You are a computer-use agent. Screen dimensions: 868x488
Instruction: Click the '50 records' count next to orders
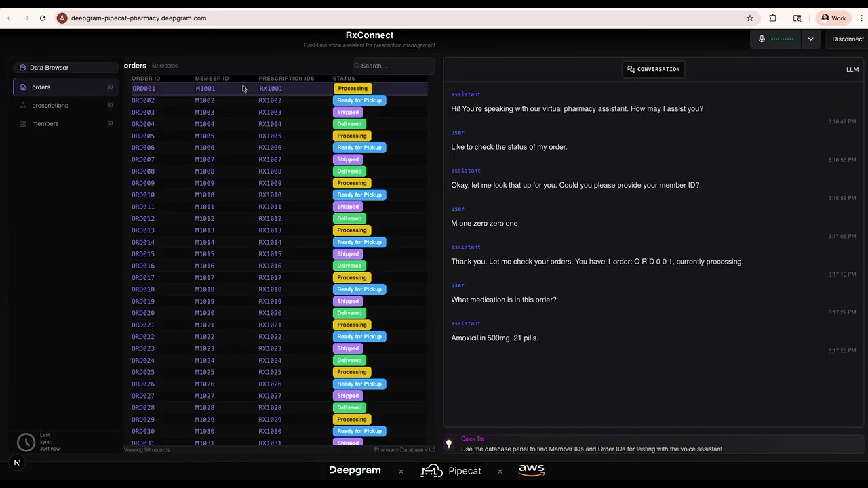165,66
